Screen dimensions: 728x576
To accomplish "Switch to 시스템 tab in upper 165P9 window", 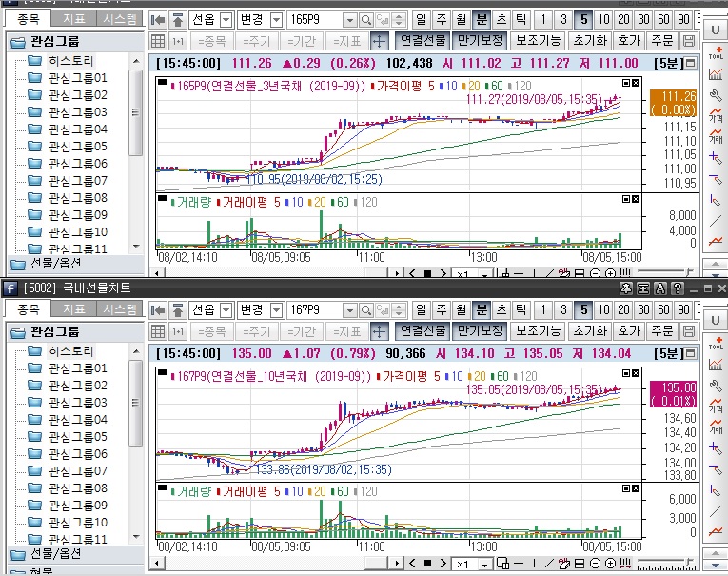I will pos(119,19).
